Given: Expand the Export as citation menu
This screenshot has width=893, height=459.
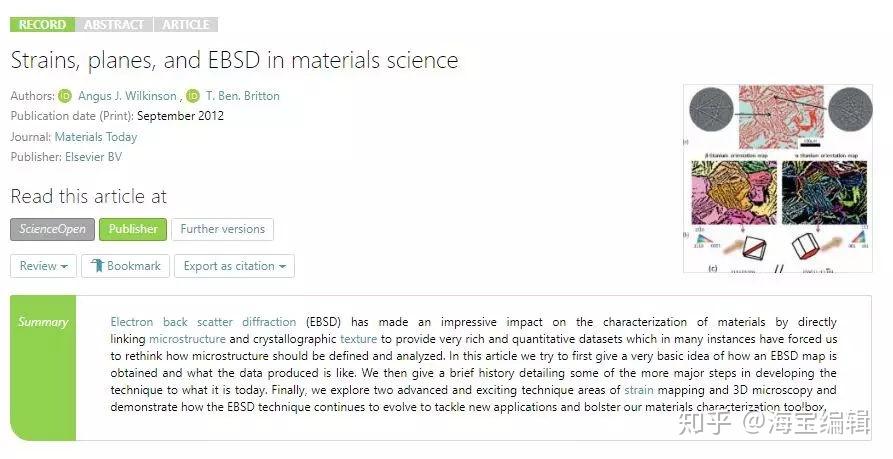Looking at the screenshot, I should point(234,266).
